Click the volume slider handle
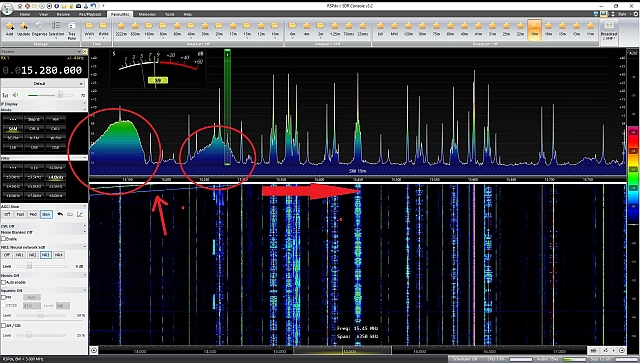Screen dimensions: 640x363 60,95
